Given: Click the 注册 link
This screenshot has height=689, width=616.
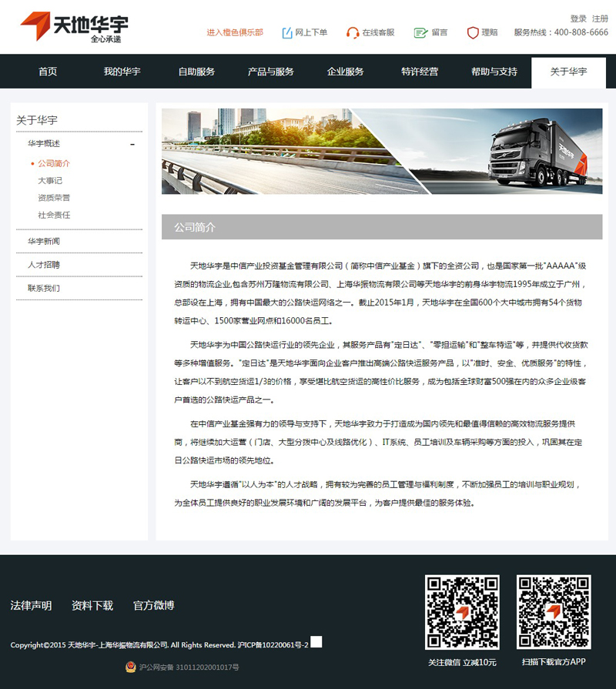Looking at the screenshot, I should 600,18.
